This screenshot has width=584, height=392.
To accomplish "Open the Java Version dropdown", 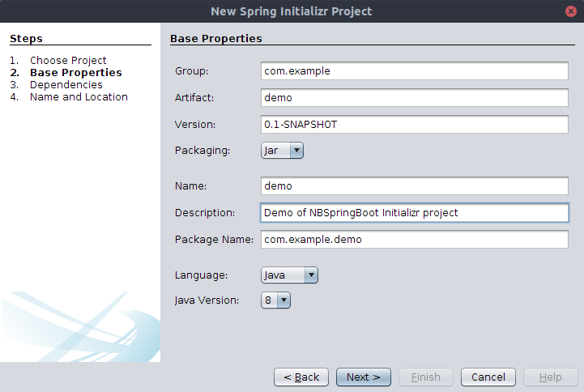I will tap(275, 300).
